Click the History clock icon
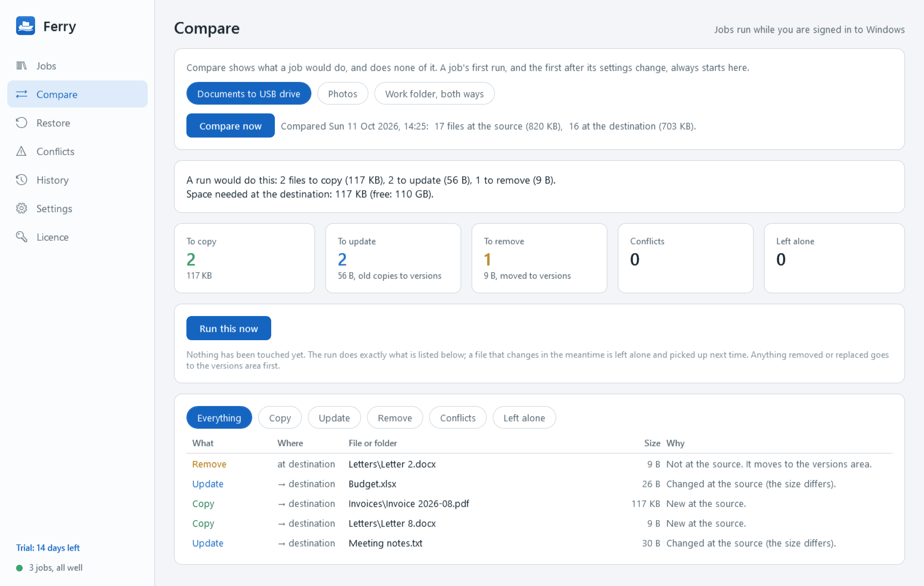924x586 pixels. (x=22, y=180)
